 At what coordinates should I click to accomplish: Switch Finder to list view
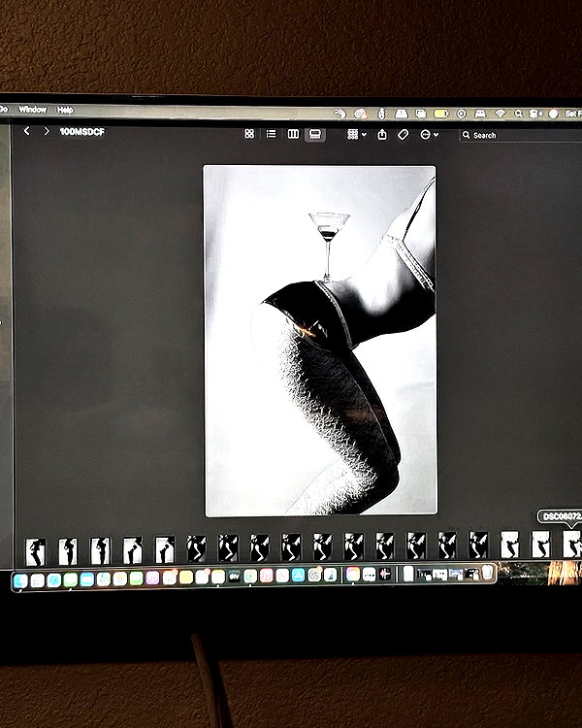[x=271, y=134]
